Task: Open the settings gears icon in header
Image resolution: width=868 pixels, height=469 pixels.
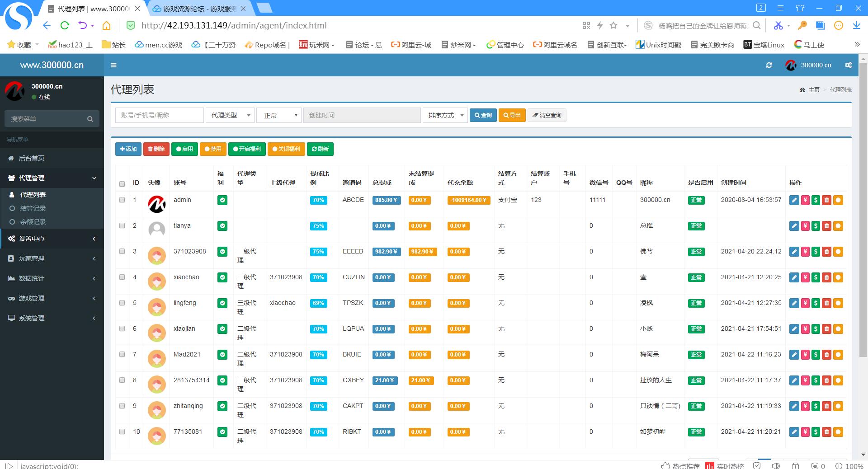Action: (x=848, y=65)
